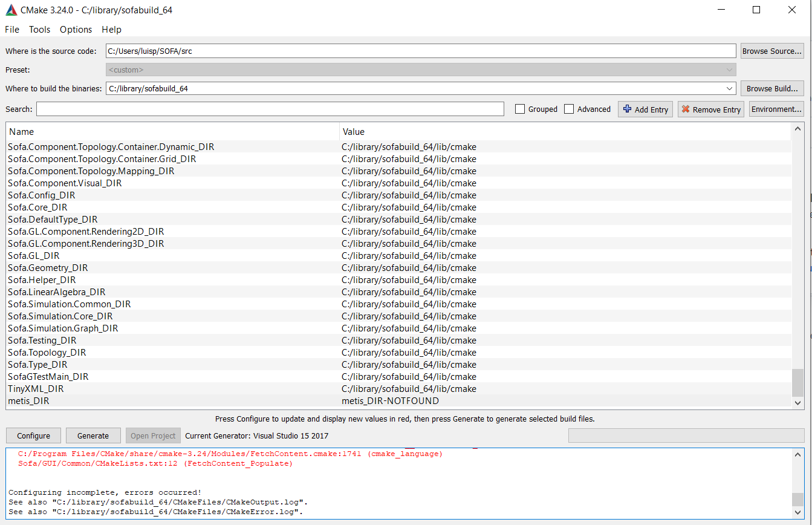Screen dimensions: 812x525
Task: Select the SofaGTestMain_DIR entry
Action: [48, 377]
